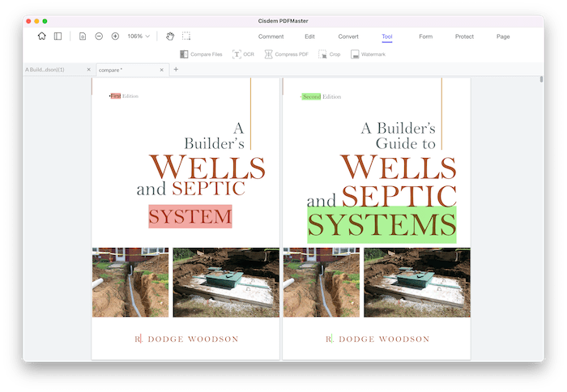Open the 106% zoom level dropdown

pyautogui.click(x=139, y=36)
